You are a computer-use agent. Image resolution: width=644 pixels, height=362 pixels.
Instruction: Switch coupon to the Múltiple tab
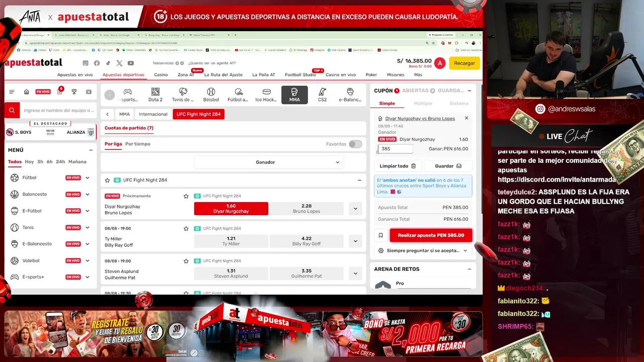coord(423,104)
